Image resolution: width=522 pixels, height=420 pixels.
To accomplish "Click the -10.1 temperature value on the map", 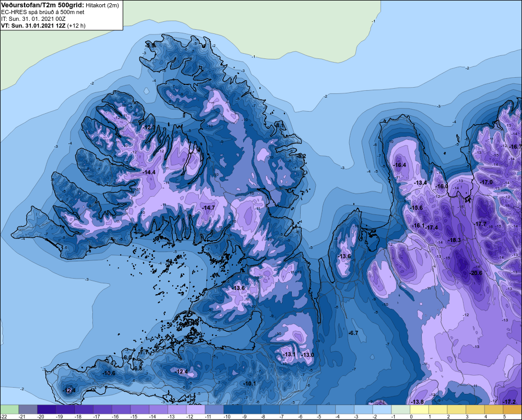I will coord(250,383).
